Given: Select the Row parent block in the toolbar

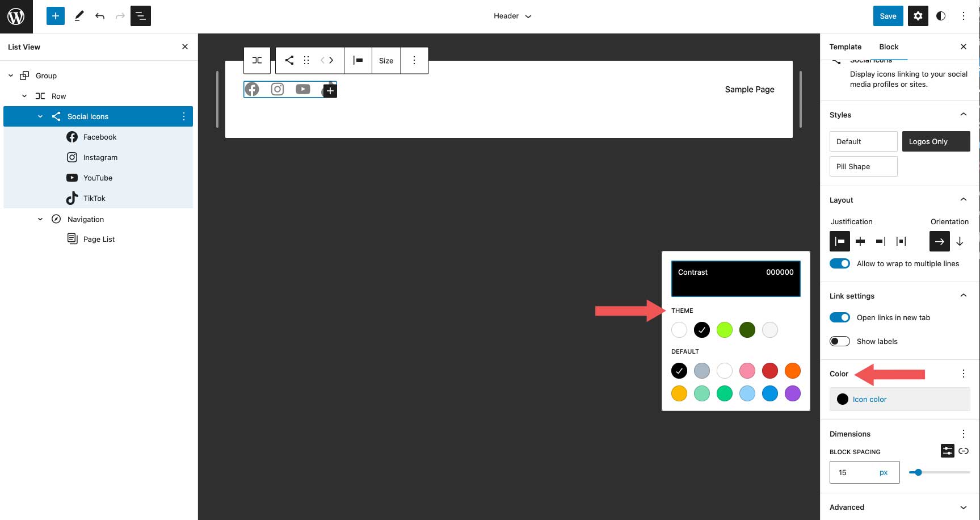Looking at the screenshot, I should (256, 60).
